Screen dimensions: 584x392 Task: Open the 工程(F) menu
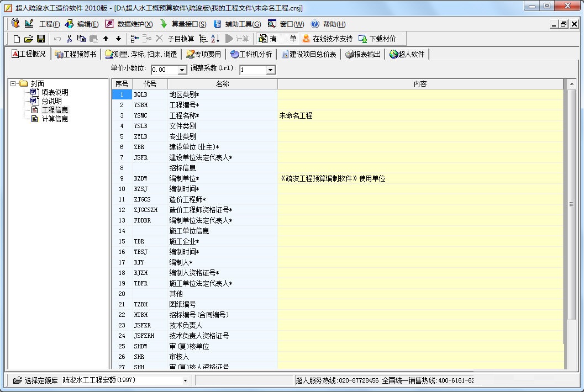coord(49,24)
